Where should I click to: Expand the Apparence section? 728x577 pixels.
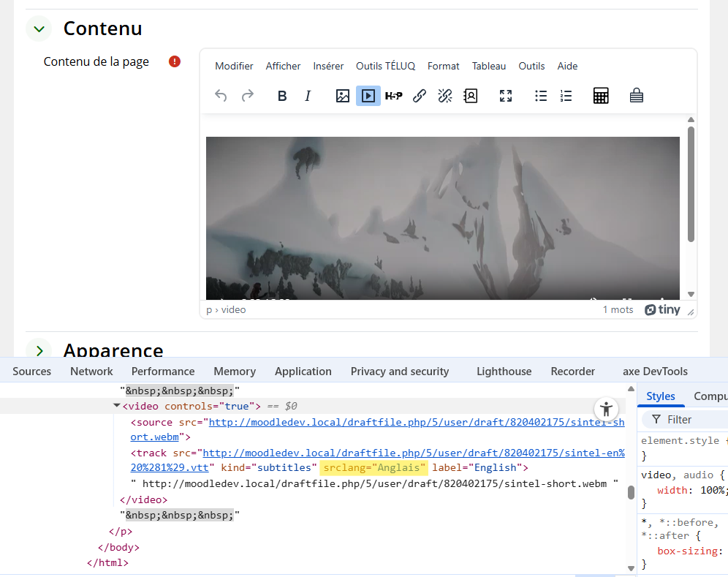coord(39,351)
